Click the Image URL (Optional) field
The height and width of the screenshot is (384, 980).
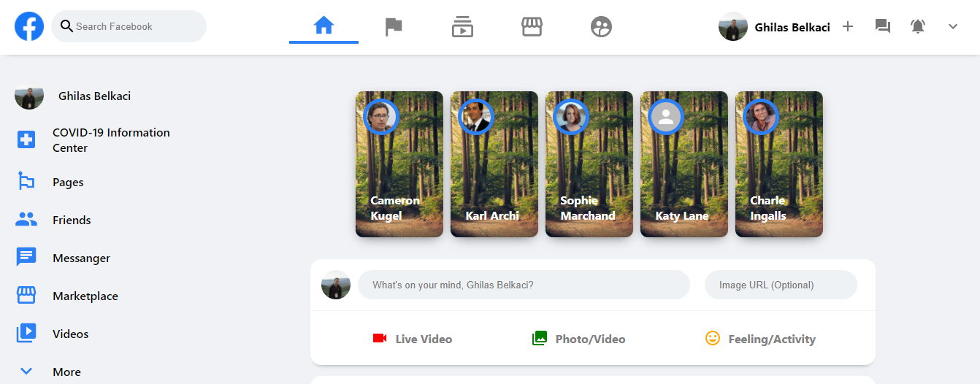[780, 285]
